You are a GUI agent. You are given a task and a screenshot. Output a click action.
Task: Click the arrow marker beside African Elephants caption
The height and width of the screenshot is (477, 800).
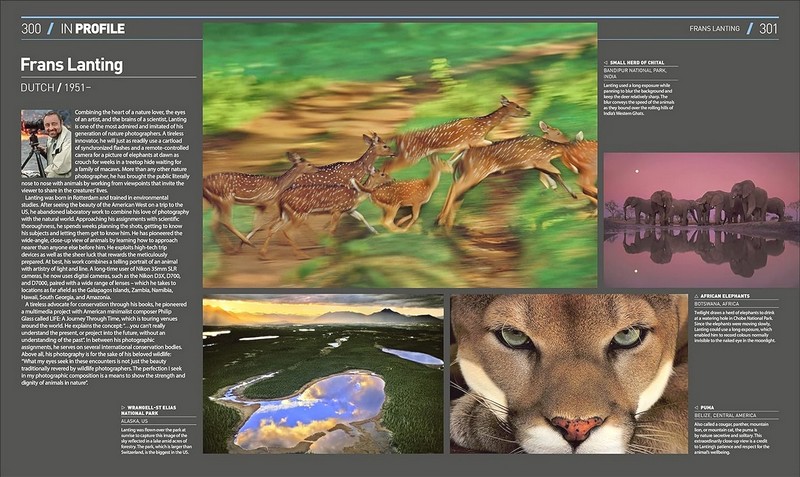coord(695,298)
